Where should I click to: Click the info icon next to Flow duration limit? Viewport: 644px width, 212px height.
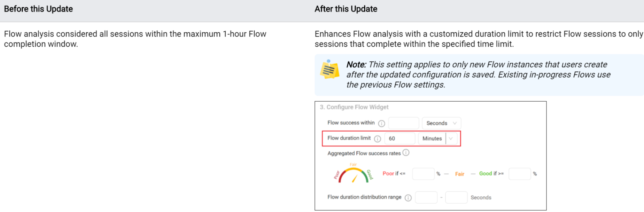377,139
